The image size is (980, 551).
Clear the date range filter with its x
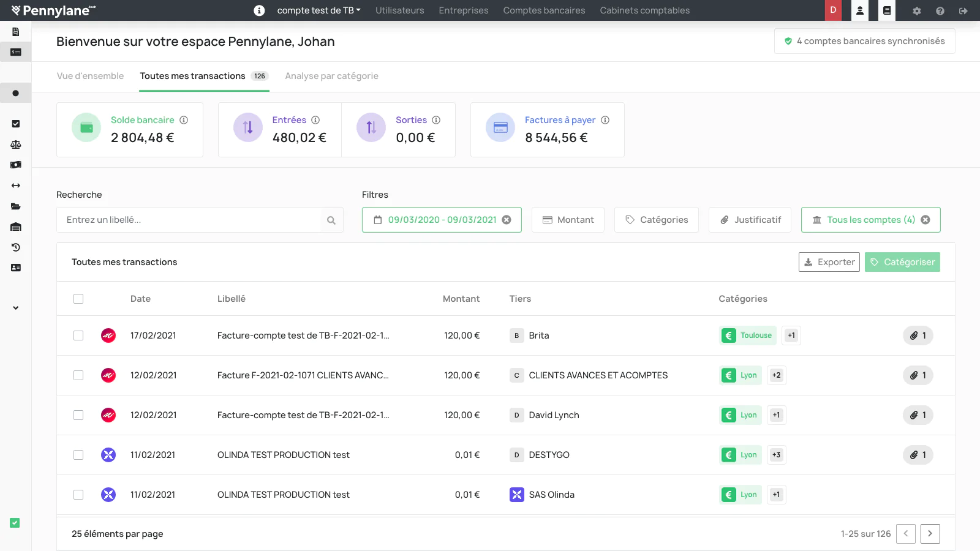(507, 220)
